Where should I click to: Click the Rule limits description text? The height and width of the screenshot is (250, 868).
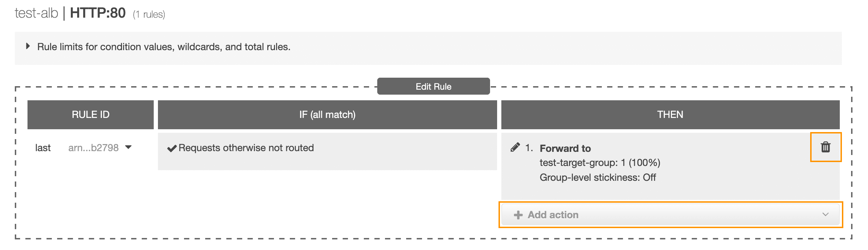click(x=164, y=47)
